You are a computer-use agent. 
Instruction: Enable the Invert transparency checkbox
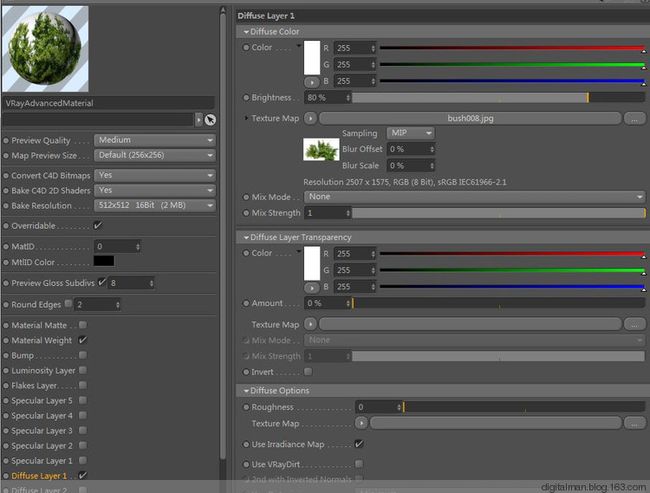point(308,371)
